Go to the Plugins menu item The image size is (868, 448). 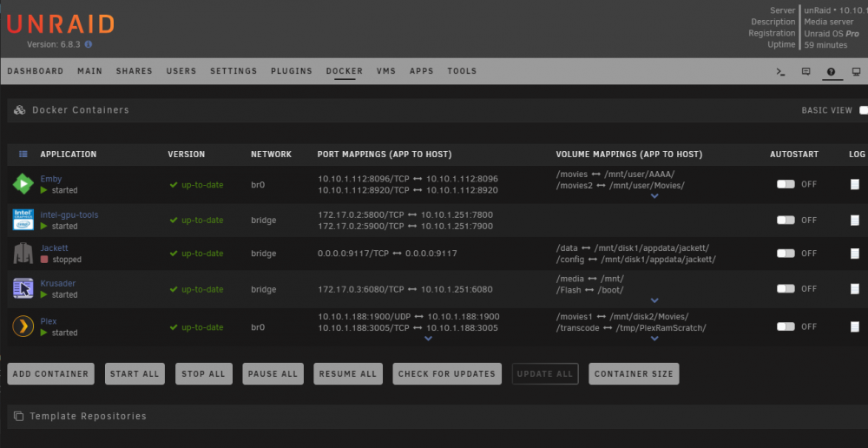292,71
